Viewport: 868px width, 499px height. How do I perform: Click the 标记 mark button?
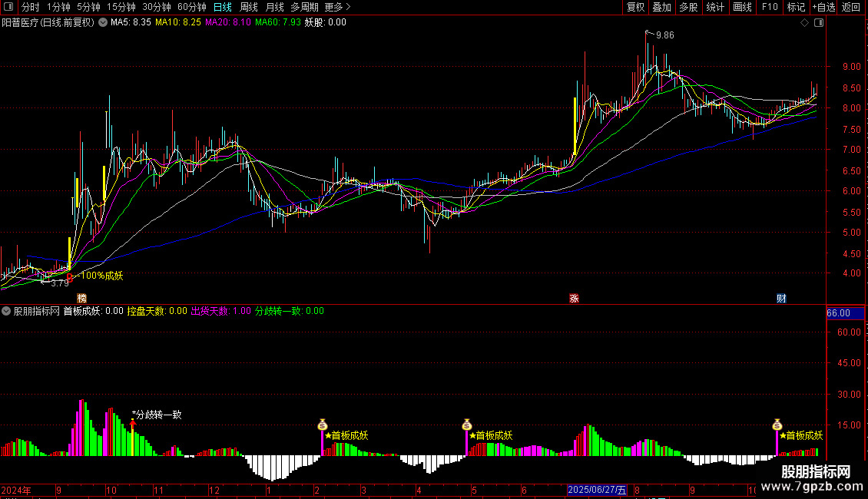796,7
